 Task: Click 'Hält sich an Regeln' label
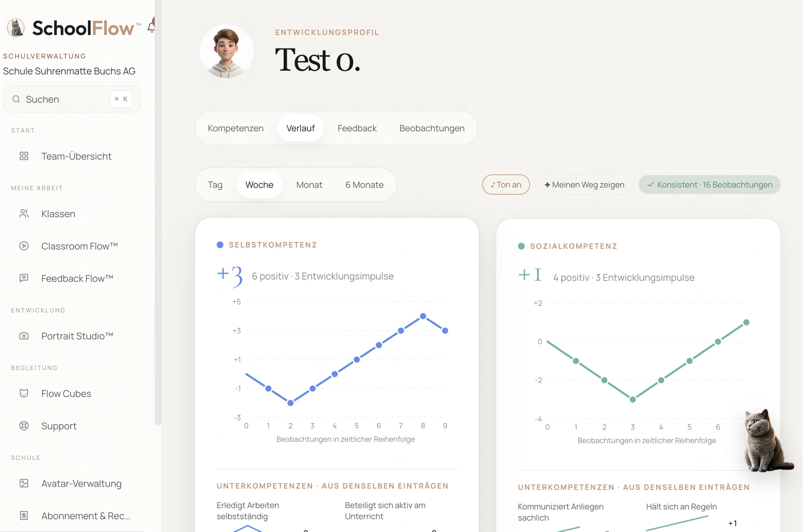tap(681, 507)
